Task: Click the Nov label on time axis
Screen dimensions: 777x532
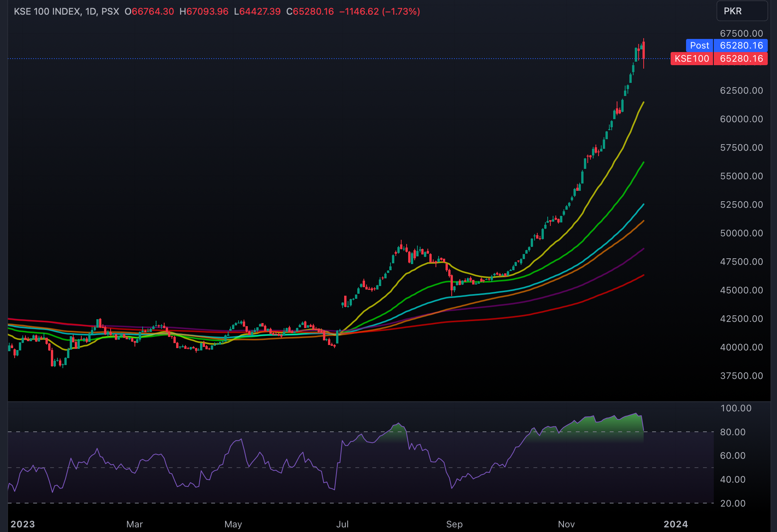Action: [566, 524]
